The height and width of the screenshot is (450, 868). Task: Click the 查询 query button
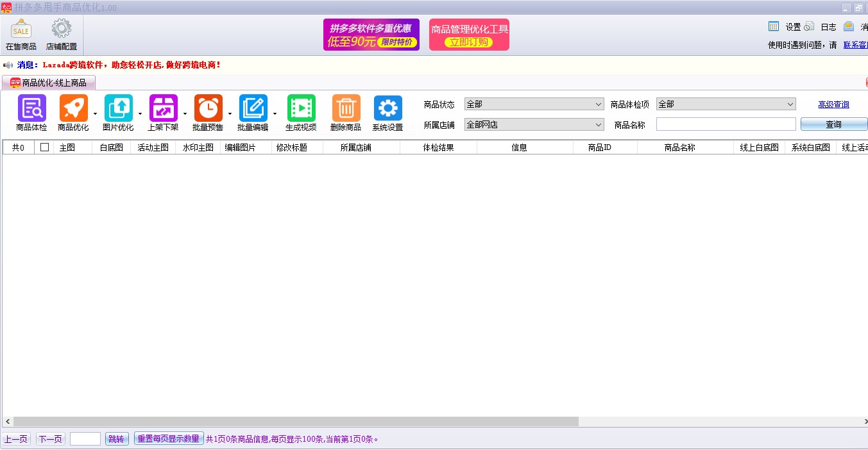tap(833, 124)
